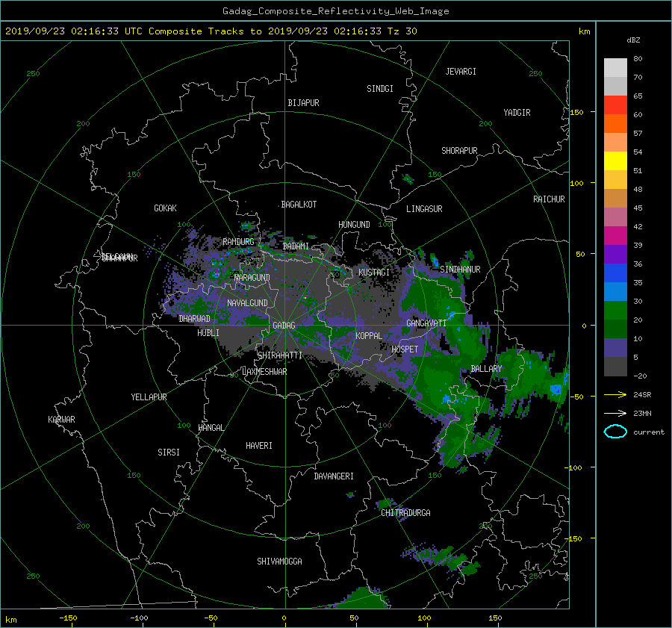Choose the dark orange 57-60 dBZ swatch
The height and width of the screenshot is (628, 672).
coord(615,123)
